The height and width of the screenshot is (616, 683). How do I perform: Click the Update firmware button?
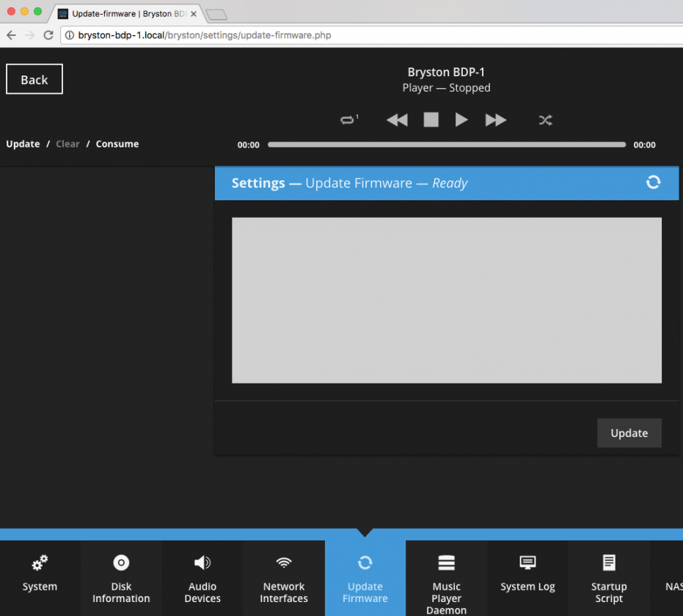(x=629, y=433)
